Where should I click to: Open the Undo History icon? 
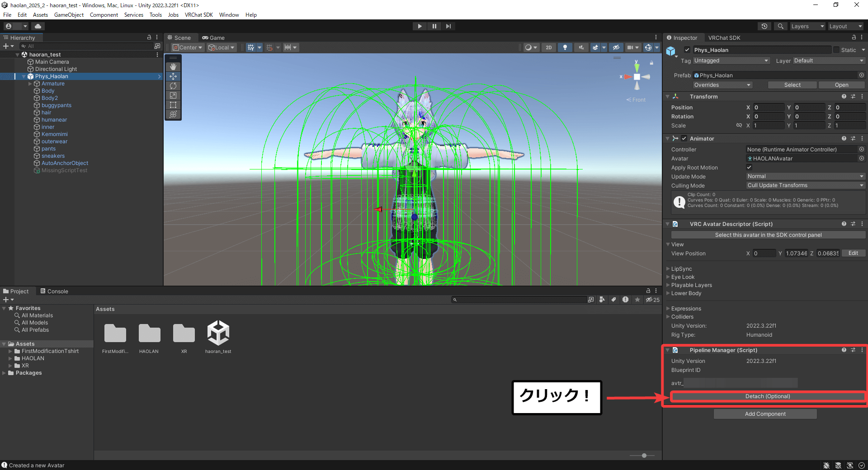[764, 26]
